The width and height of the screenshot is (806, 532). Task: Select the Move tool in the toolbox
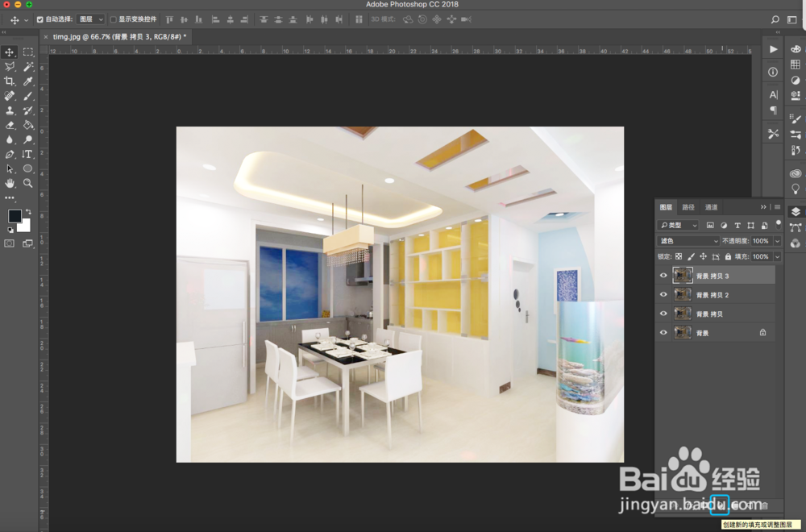pyautogui.click(x=9, y=52)
